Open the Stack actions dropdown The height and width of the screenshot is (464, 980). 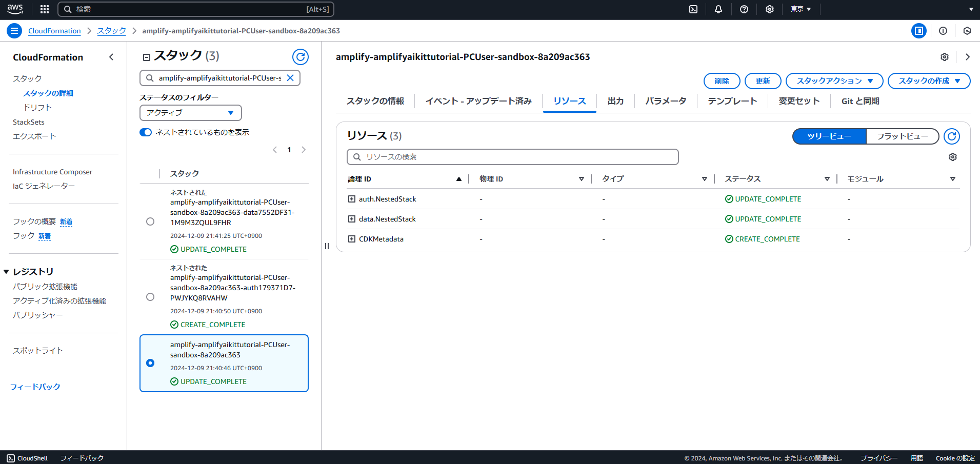coord(834,81)
